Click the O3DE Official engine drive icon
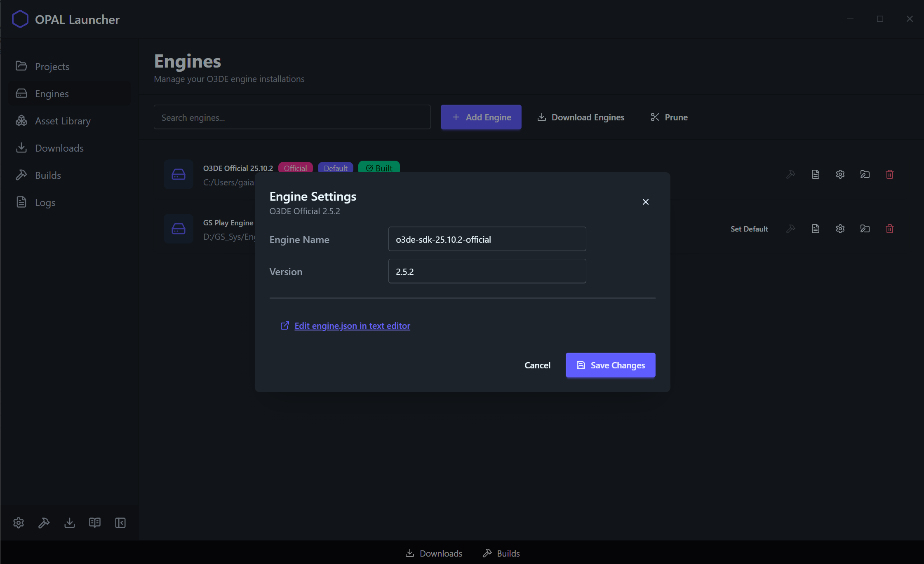The width and height of the screenshot is (924, 564). 179,174
